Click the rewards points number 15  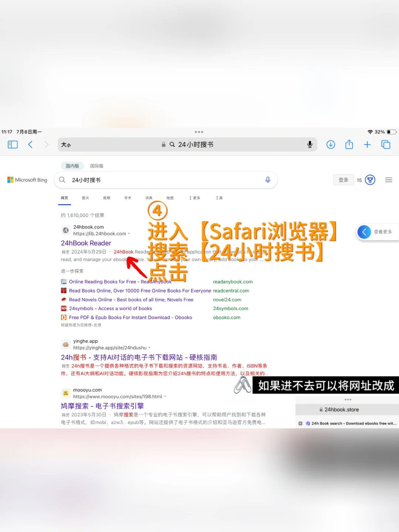[359, 180]
